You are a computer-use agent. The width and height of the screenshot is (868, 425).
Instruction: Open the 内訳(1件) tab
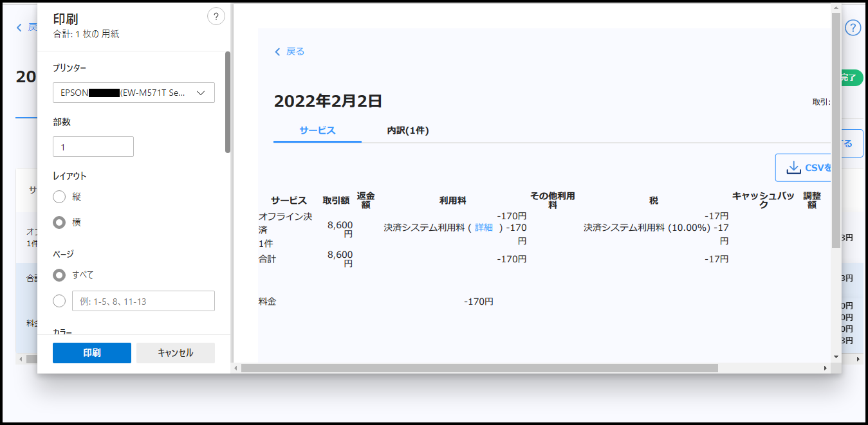point(407,131)
